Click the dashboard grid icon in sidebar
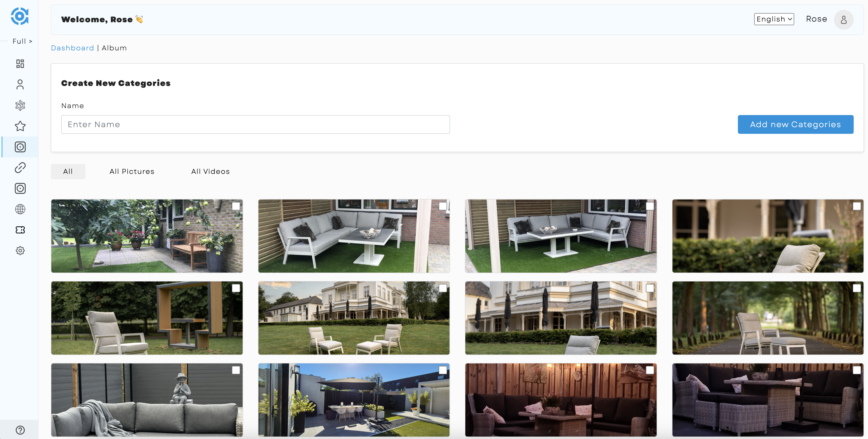Screen dimensions: 868x439 [x=20, y=63]
